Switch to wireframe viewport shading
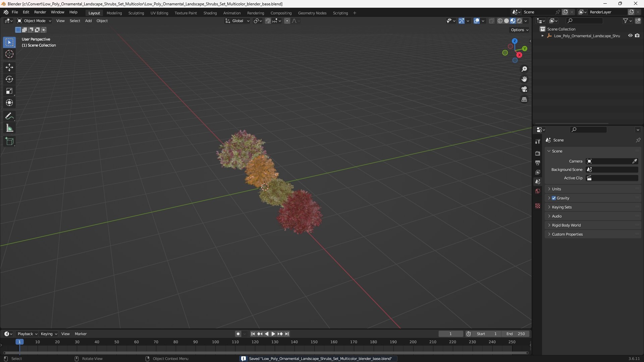The height and width of the screenshot is (362, 644). [x=500, y=21]
